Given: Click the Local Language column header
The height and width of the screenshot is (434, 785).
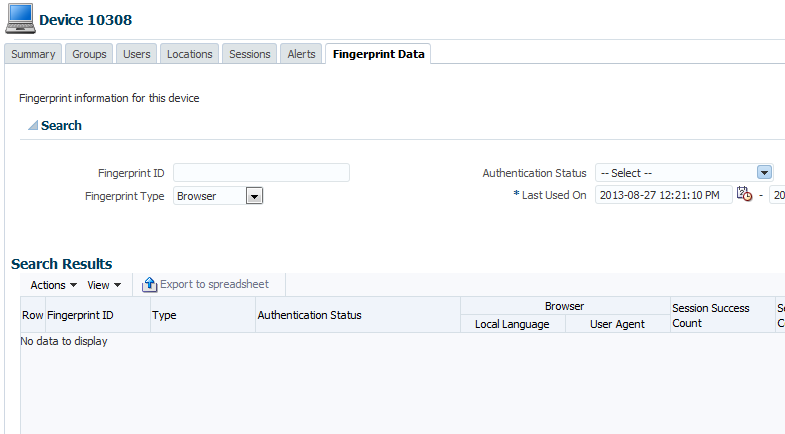Looking at the screenshot, I should (513, 324).
